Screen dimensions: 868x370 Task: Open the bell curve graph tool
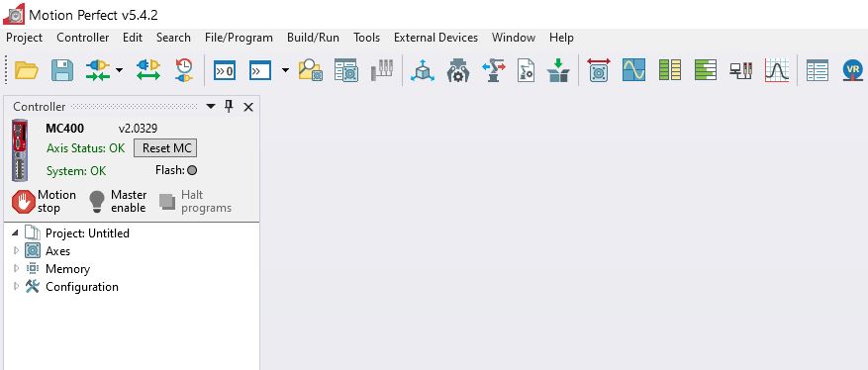[776, 70]
